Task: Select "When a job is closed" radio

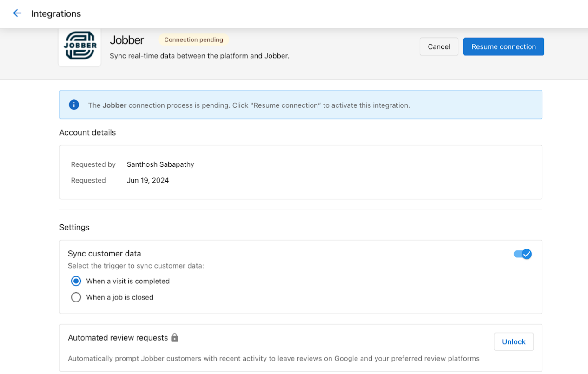Action: coord(76,297)
